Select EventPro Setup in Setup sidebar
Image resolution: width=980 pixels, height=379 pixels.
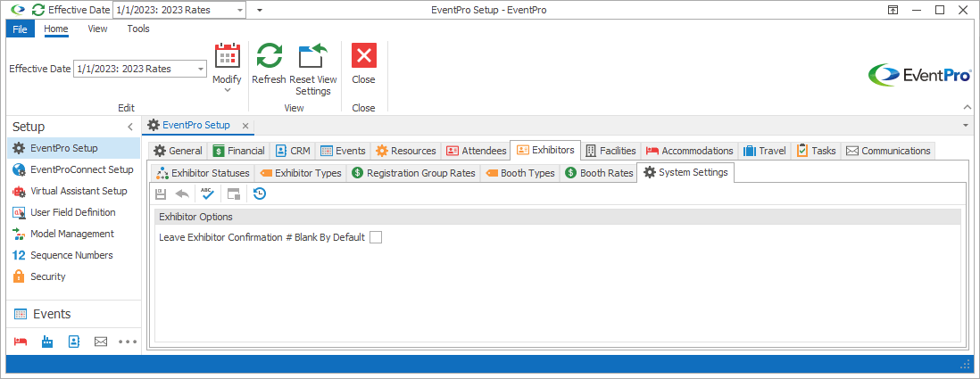click(x=73, y=148)
